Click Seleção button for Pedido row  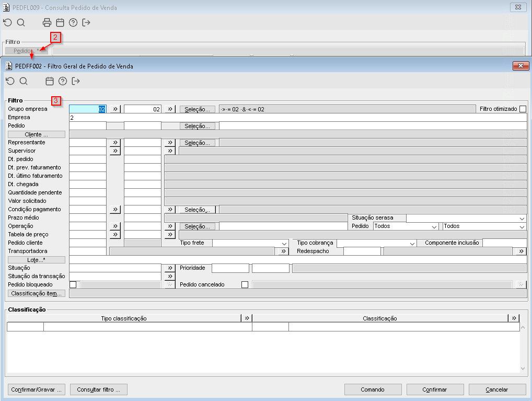(x=197, y=126)
